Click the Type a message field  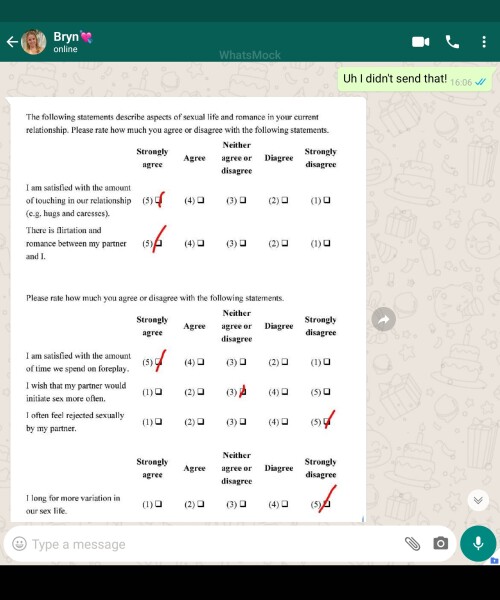click(x=214, y=544)
